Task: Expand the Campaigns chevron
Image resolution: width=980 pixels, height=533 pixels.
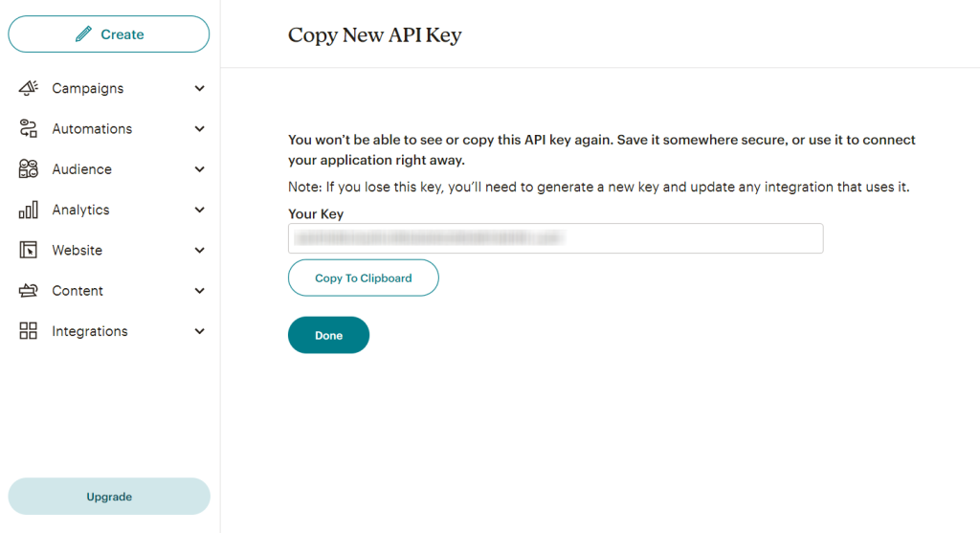Action: point(199,89)
